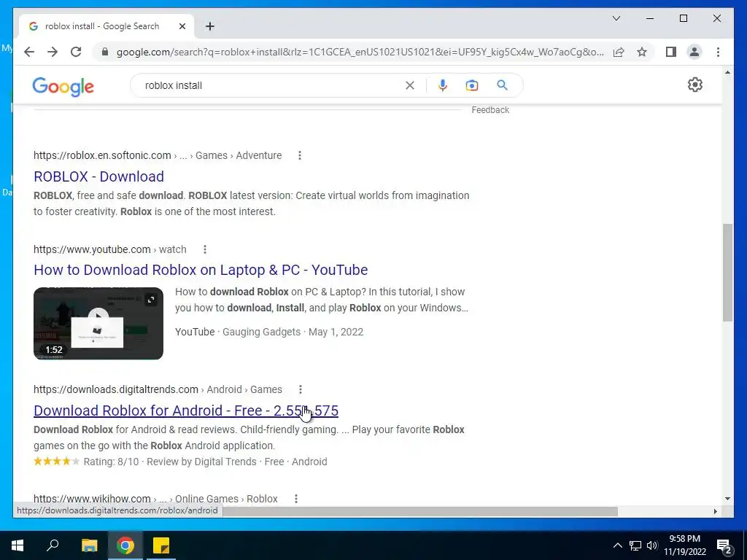Image resolution: width=747 pixels, height=560 pixels.
Task: Open How to Download Roblox YouTube link
Action: tap(201, 270)
